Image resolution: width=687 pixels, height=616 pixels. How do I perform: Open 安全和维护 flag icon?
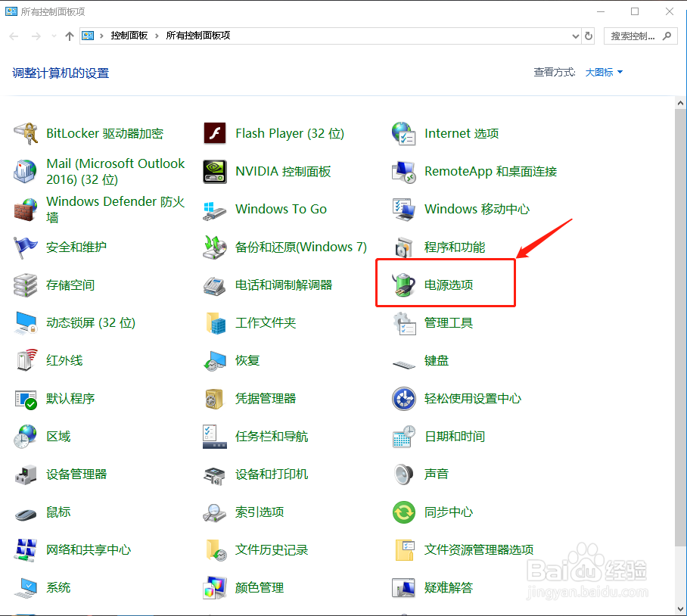point(26,247)
